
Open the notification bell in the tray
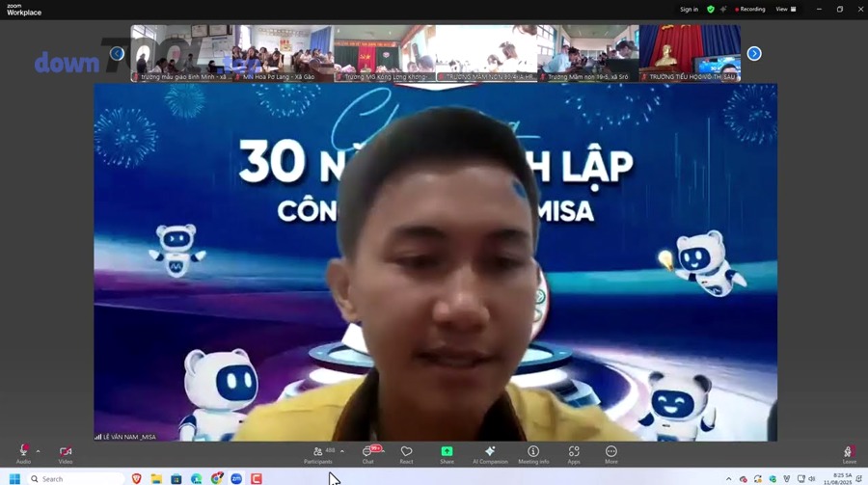859,479
